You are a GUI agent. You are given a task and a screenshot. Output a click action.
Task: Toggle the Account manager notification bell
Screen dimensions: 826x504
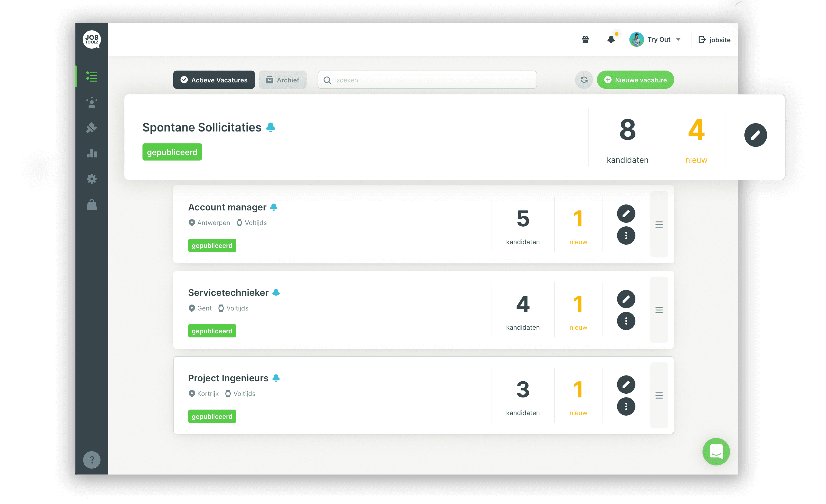coord(274,207)
